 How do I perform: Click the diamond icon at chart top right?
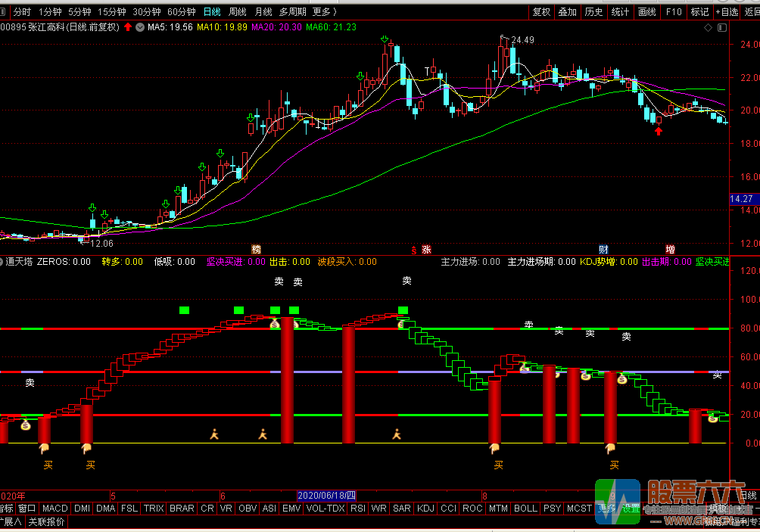click(x=708, y=27)
